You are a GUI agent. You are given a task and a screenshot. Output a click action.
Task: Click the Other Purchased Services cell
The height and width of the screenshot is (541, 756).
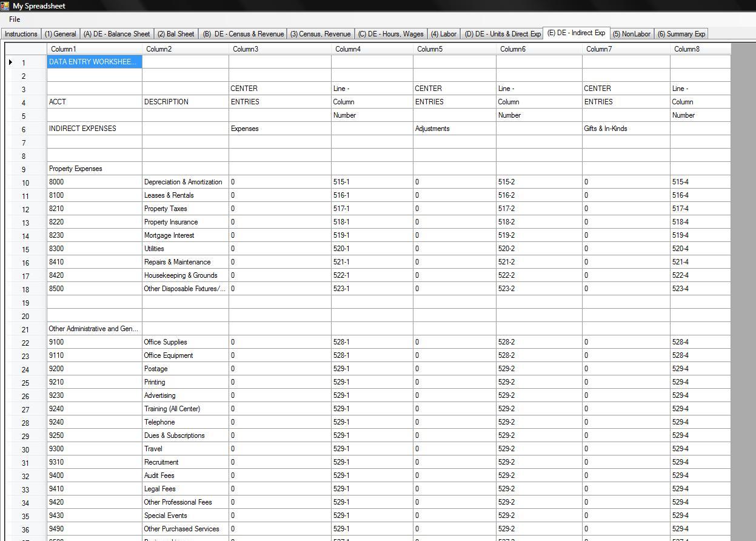point(186,529)
